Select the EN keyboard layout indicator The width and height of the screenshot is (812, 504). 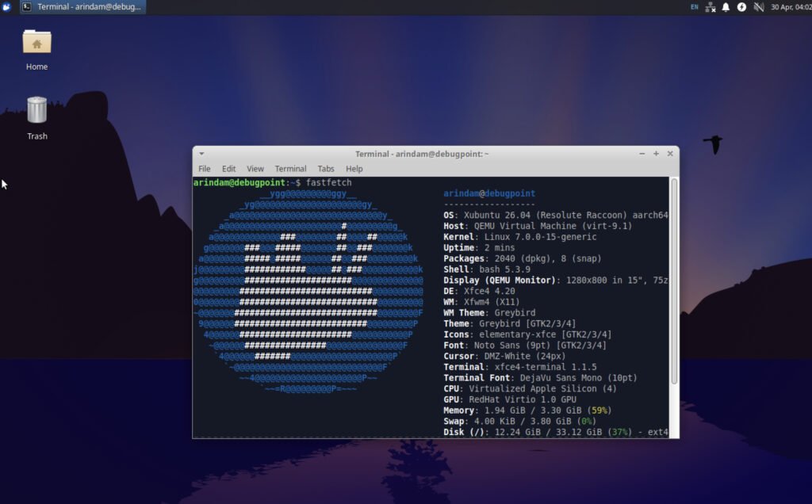tap(695, 6)
